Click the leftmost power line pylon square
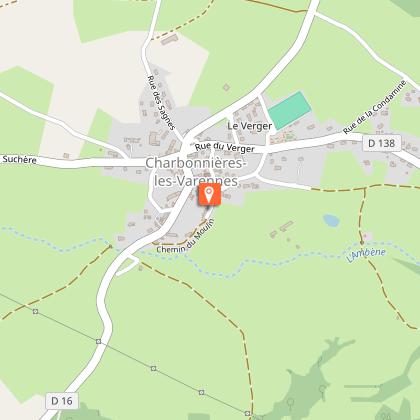Screen dimensions: 420x420 (36, 311)
